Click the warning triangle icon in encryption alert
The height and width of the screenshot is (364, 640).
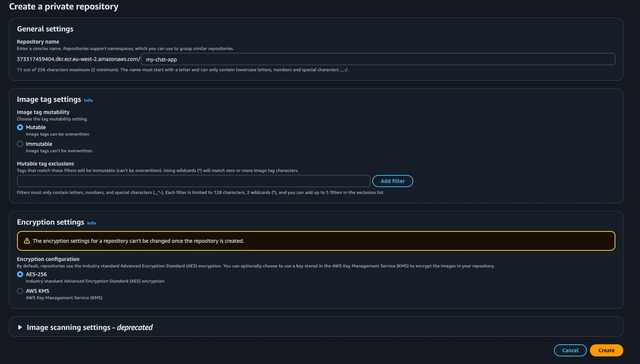27,241
